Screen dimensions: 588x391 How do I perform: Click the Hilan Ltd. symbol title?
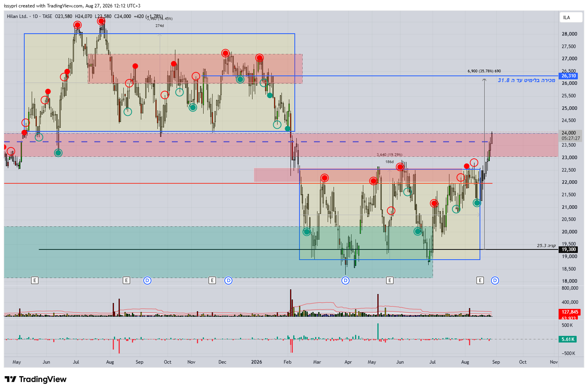17,16
